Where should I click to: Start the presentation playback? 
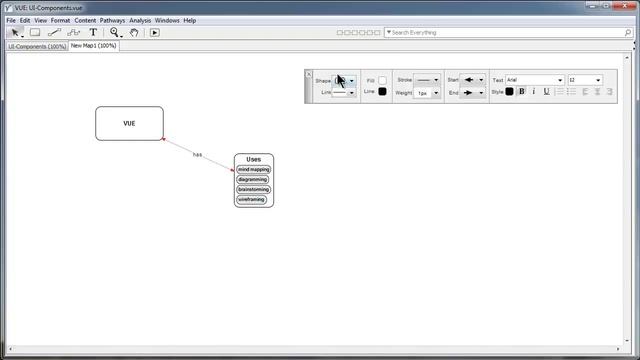pyautogui.click(x=155, y=33)
